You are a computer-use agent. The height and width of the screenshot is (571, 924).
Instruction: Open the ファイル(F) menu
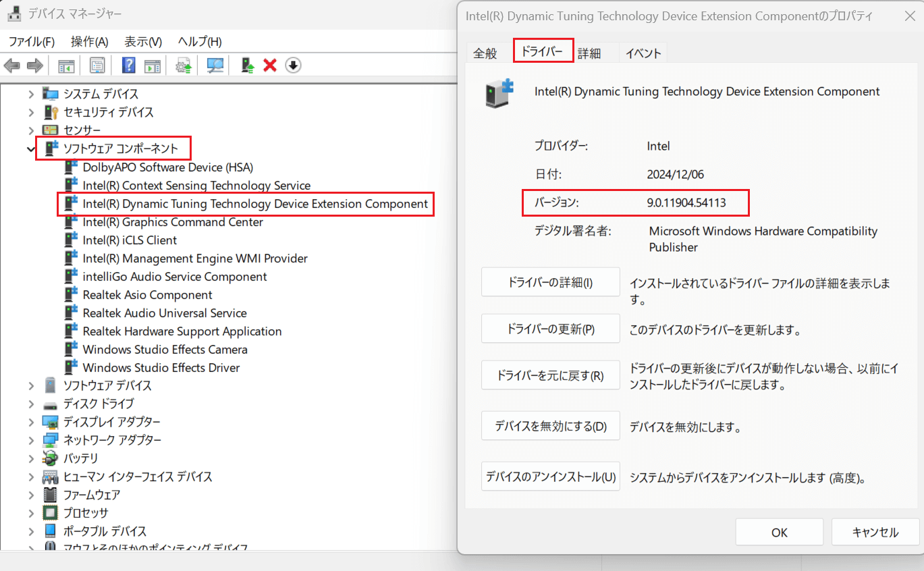point(31,42)
